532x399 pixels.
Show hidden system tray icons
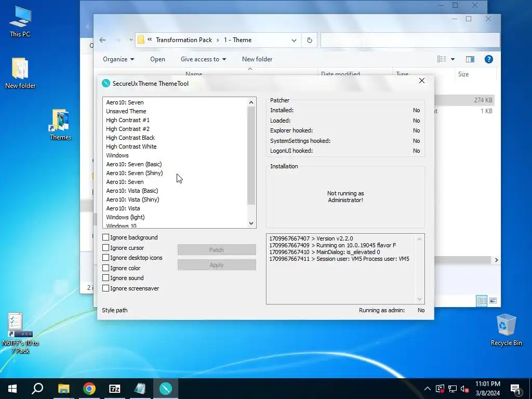pos(428,389)
